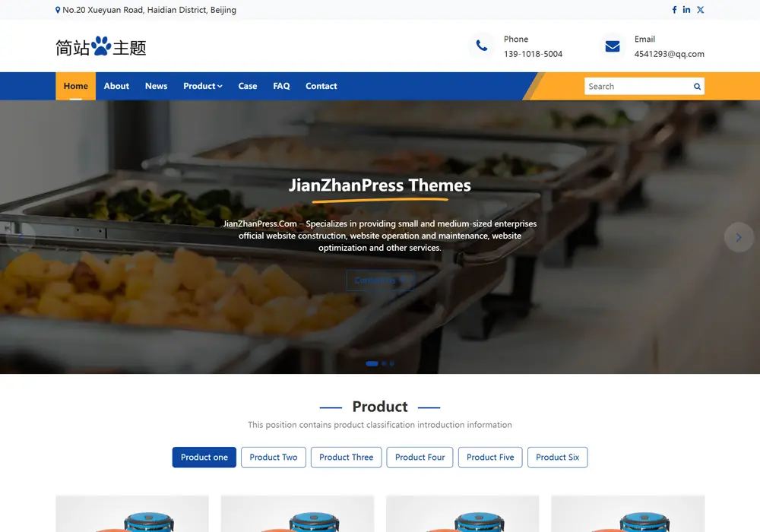Viewport: 760px width, 532px height.
Task: Click the product classification introduction subtitle
Action: (380, 425)
